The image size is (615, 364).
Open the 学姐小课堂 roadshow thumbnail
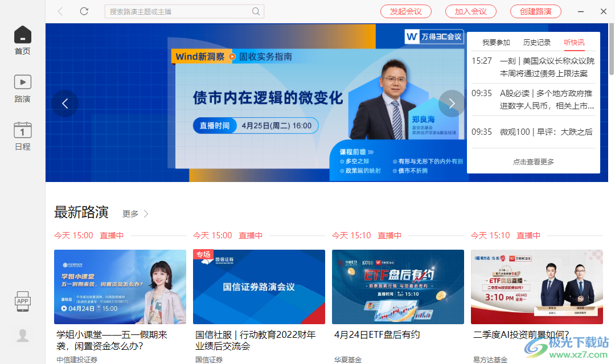120,287
